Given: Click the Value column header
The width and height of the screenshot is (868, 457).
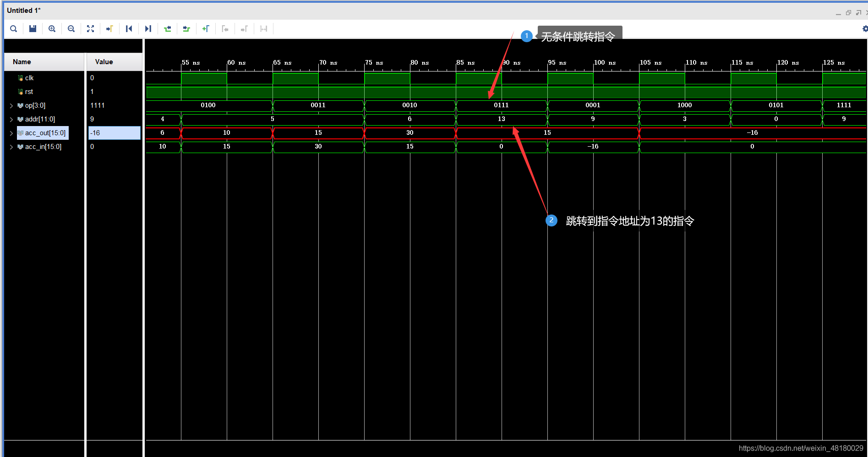Looking at the screenshot, I should point(115,62).
